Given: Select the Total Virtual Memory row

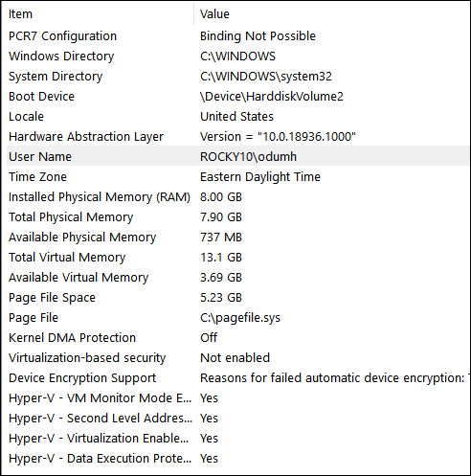Looking at the screenshot, I should pyautogui.click(x=237, y=258).
